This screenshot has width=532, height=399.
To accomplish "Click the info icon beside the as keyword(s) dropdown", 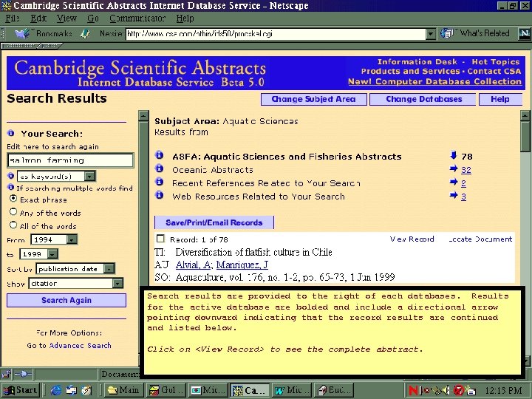I will click(11, 176).
